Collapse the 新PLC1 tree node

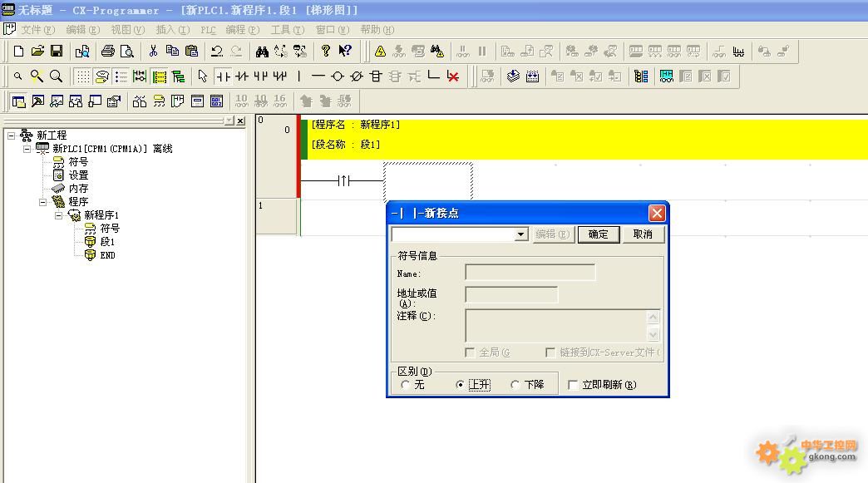27,149
